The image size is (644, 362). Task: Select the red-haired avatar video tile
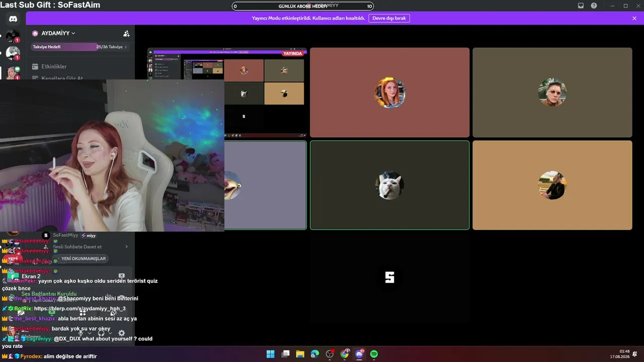pos(389,93)
